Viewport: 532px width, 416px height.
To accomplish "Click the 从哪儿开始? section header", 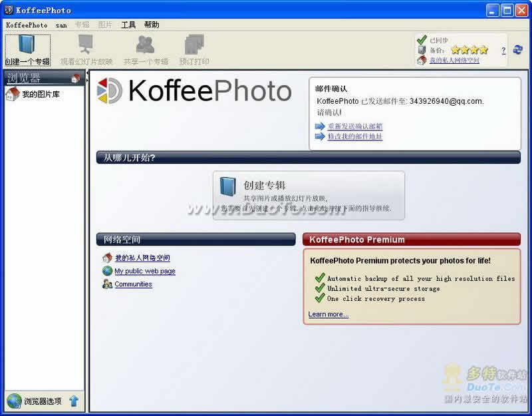I will (309, 158).
